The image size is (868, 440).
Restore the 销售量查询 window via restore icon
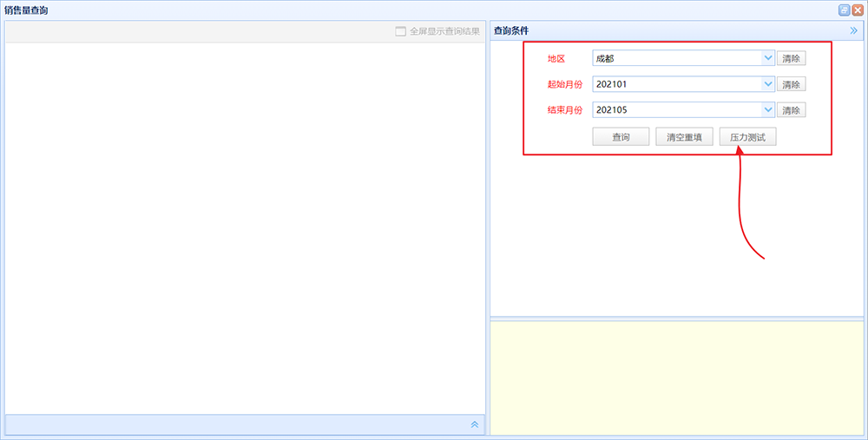point(845,10)
